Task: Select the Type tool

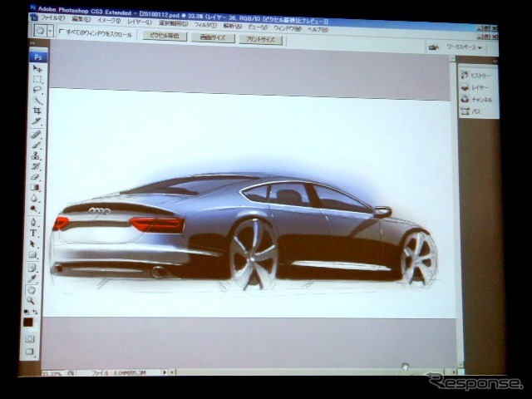Action: [x=33, y=233]
